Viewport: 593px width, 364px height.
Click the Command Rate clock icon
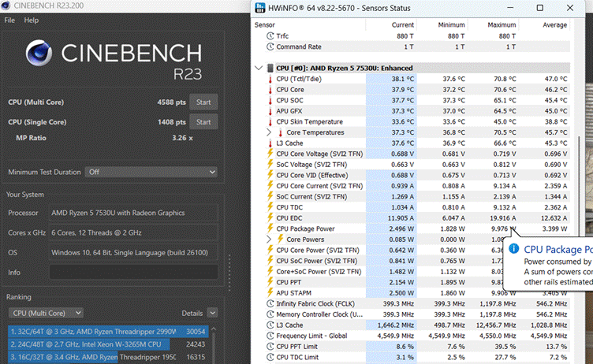(x=270, y=46)
